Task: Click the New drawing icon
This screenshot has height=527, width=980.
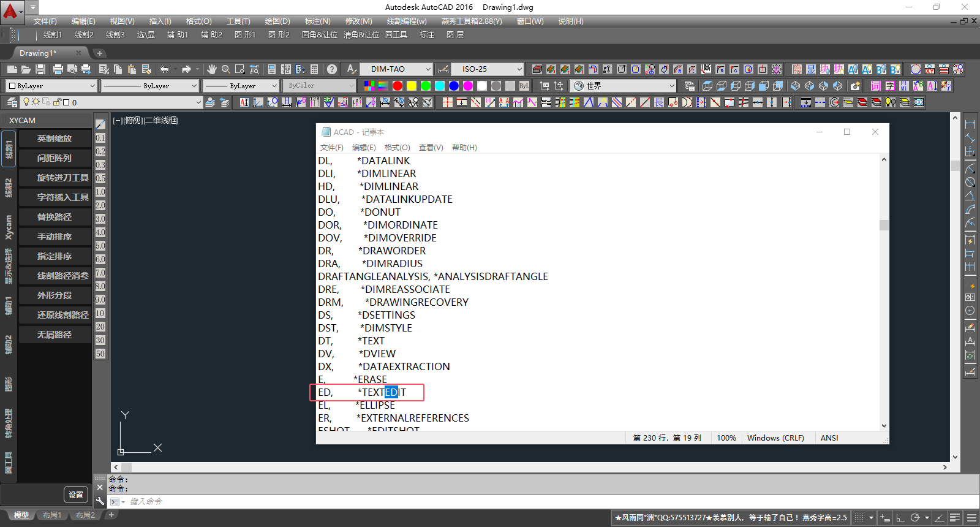Action: coord(12,69)
